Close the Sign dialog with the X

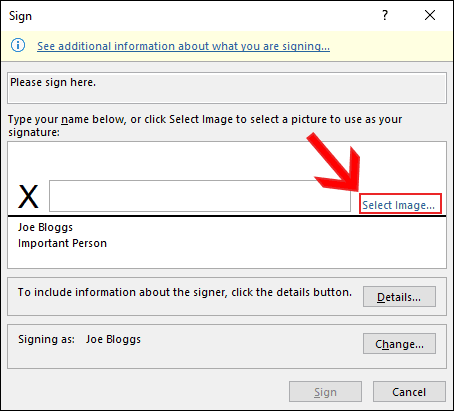point(430,15)
